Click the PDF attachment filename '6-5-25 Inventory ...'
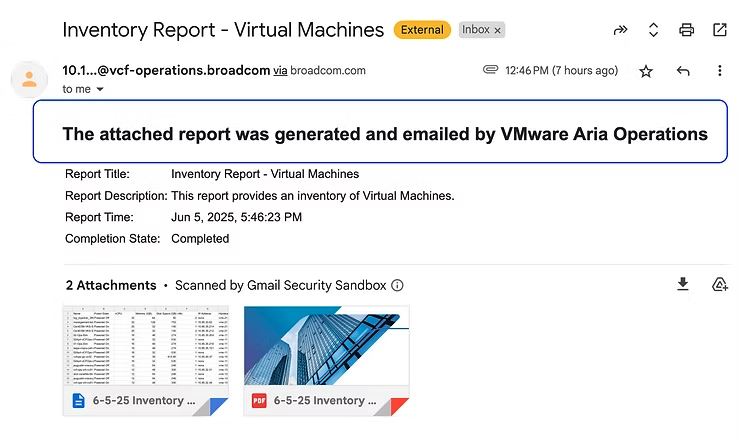The height and width of the screenshot is (445, 739). click(325, 401)
